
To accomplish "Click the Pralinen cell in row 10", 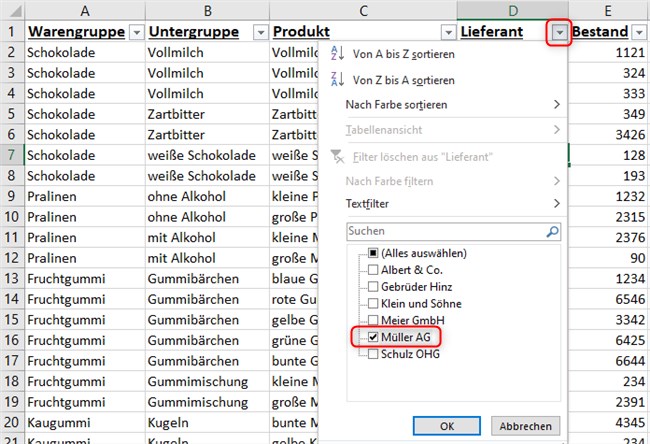I will [x=85, y=217].
